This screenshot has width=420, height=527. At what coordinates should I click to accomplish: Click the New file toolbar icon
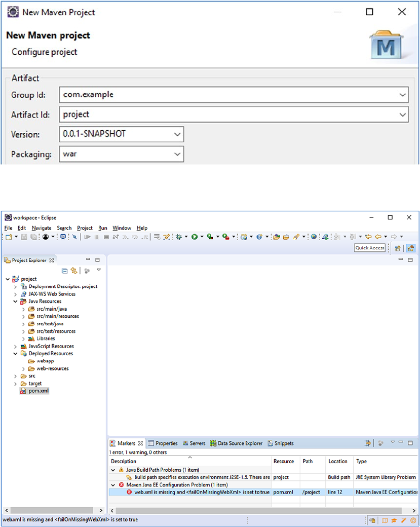tap(9, 237)
